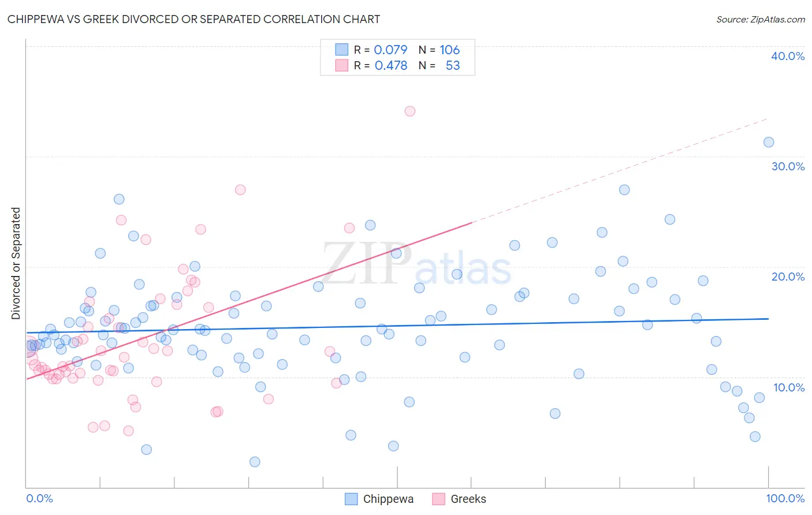Click the 0.0% x-axis label
812x515 pixels.
pyautogui.click(x=39, y=498)
